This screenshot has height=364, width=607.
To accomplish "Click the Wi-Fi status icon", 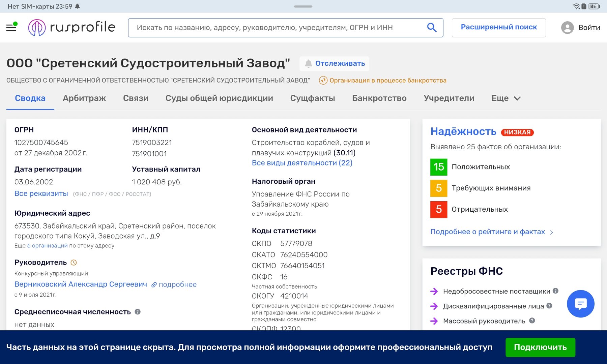I will click(x=576, y=6).
